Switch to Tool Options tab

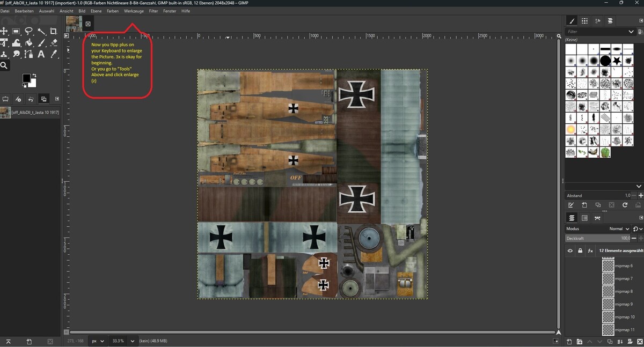pyautogui.click(x=5, y=99)
